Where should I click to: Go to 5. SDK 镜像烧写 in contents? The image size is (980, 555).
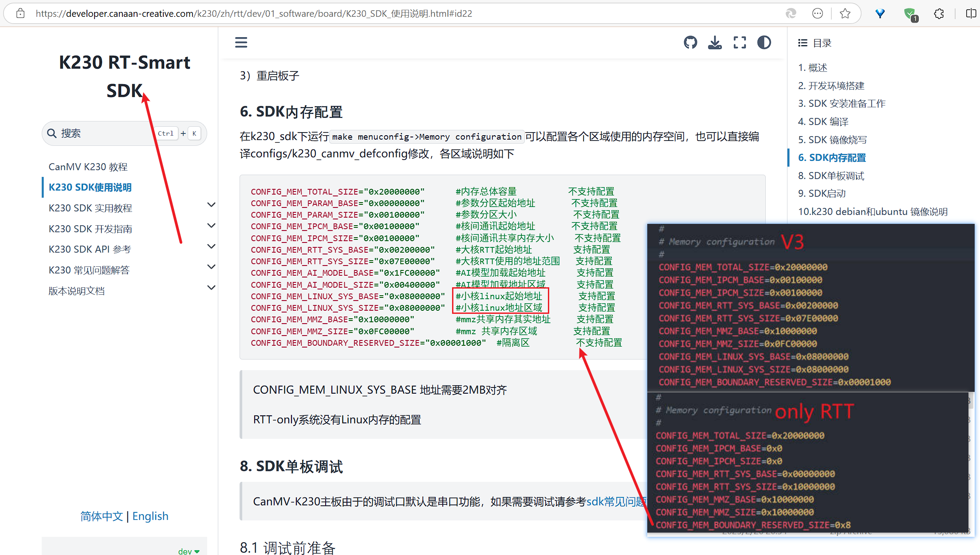point(832,140)
